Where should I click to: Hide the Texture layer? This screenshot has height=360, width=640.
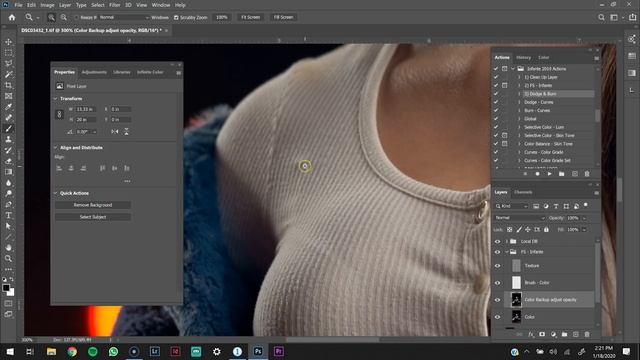tap(497, 266)
